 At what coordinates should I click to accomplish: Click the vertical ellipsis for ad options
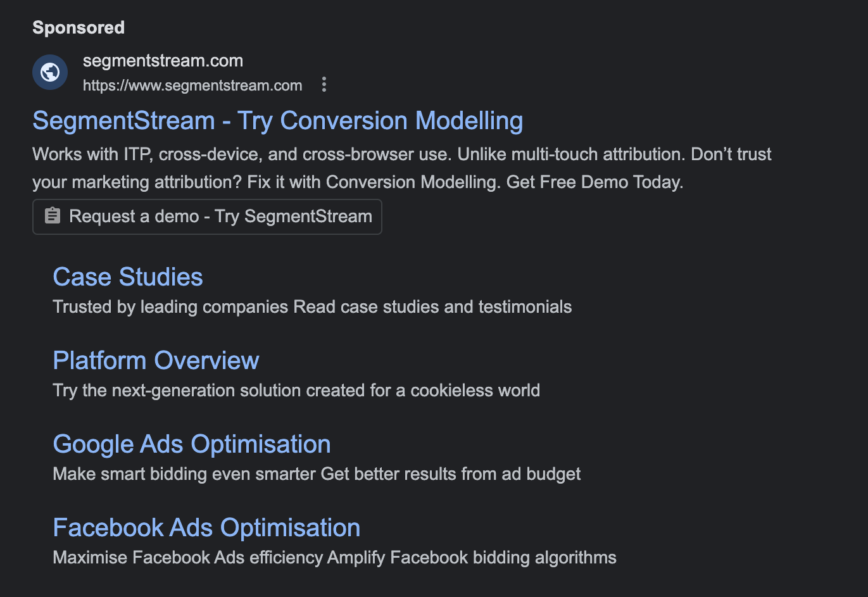pyautogui.click(x=324, y=84)
